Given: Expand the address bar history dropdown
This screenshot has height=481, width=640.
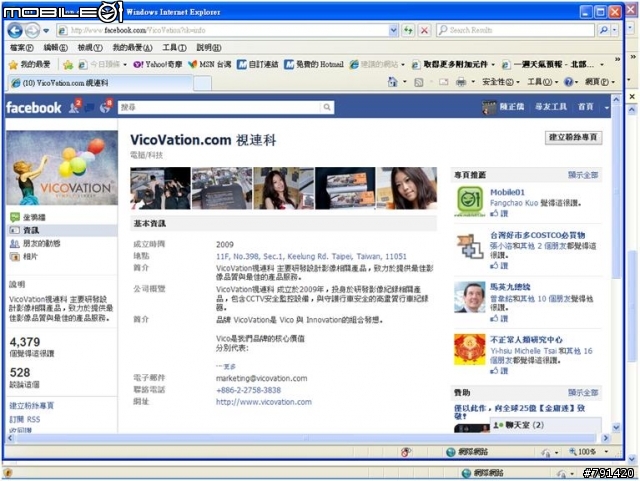Looking at the screenshot, I should [393, 30].
